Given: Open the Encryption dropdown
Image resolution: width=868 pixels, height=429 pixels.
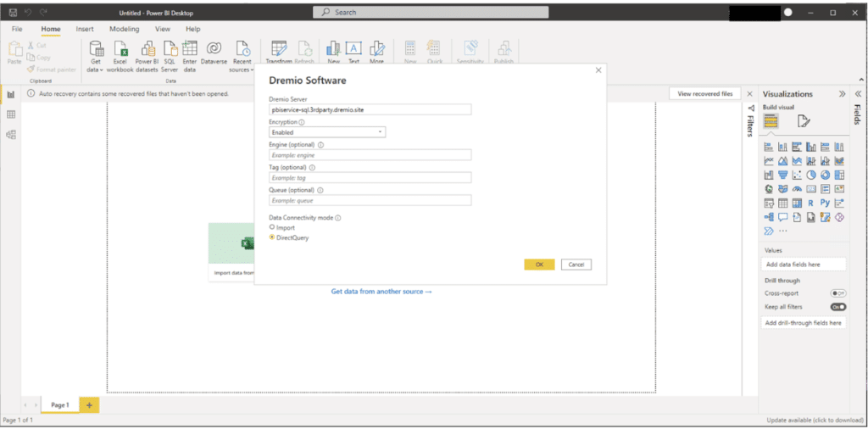Looking at the screenshot, I should click(x=327, y=132).
